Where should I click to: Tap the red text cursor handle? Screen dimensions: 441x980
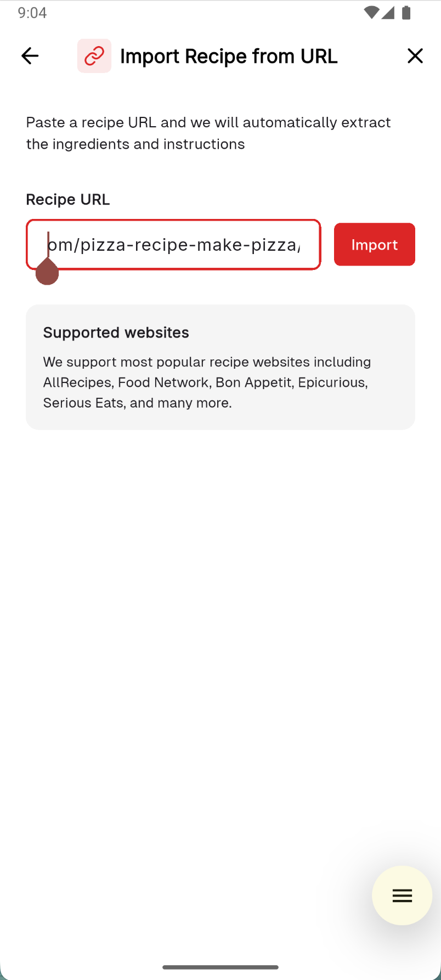(x=47, y=271)
